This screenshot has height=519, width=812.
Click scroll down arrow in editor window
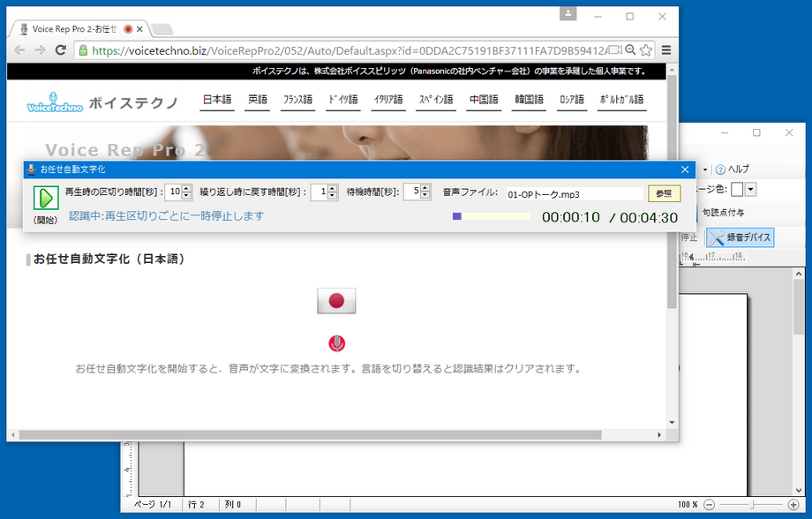coord(799,490)
